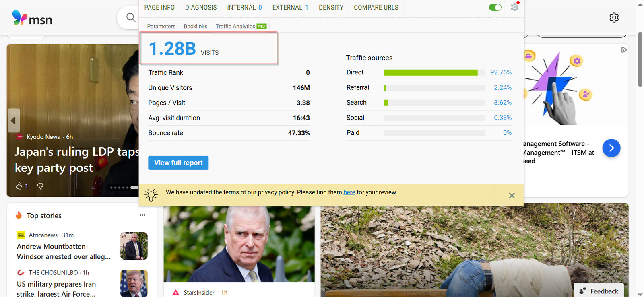This screenshot has width=644, height=297.
Task: Open the extension settings gear icon
Action: click(x=514, y=7)
